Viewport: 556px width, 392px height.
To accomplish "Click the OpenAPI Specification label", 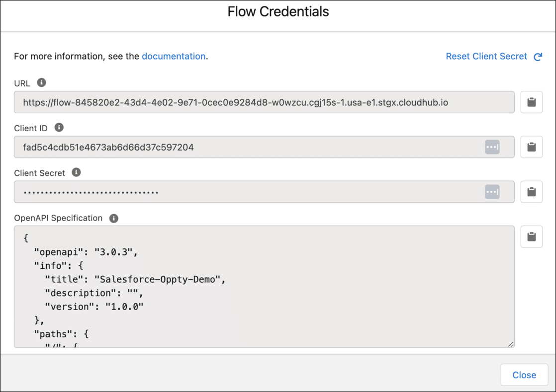I will (x=58, y=218).
